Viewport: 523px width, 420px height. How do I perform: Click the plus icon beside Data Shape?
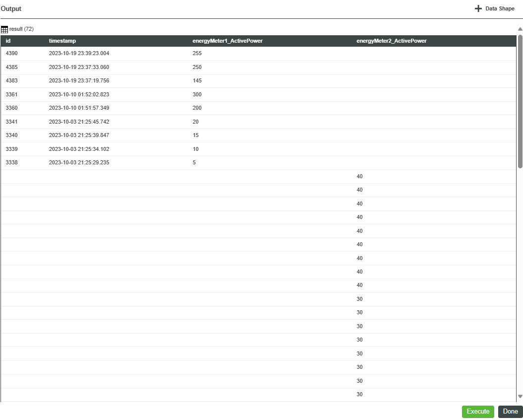478,8
